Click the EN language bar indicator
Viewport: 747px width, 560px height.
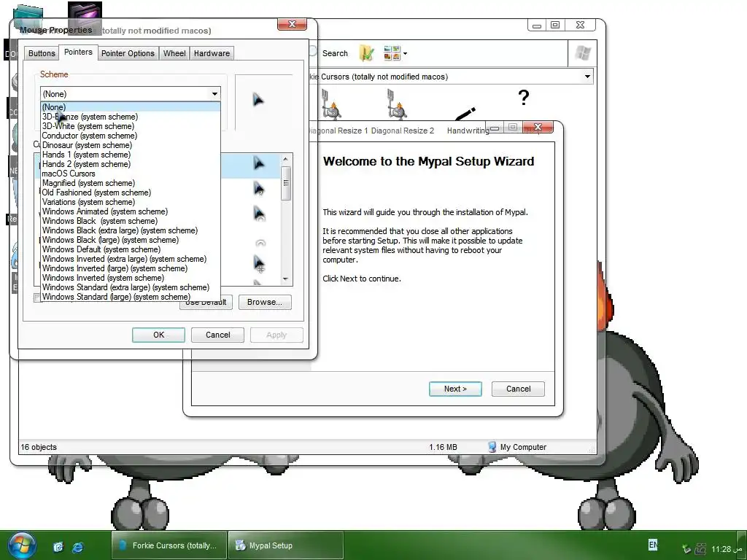pyautogui.click(x=653, y=544)
